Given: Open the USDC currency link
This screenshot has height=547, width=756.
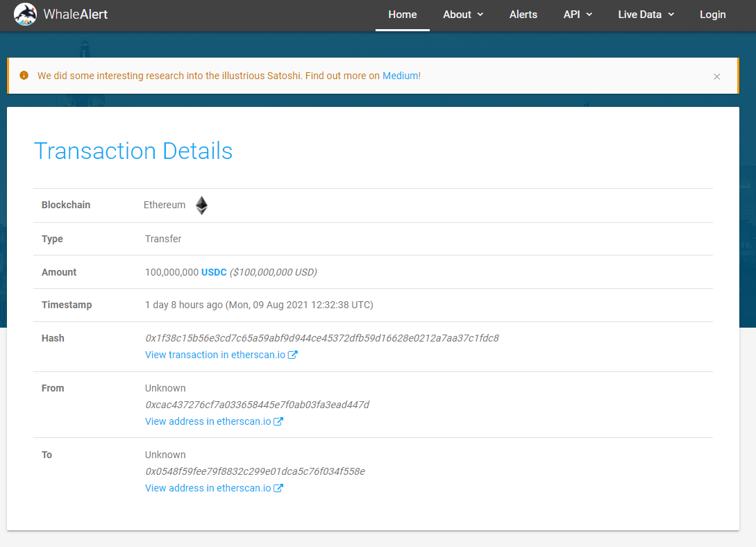Looking at the screenshot, I should click(214, 272).
